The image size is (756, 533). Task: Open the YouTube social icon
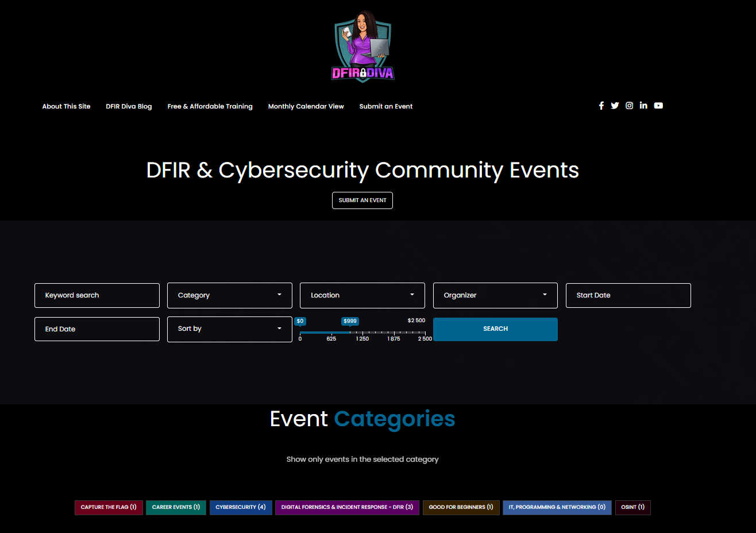(x=658, y=106)
